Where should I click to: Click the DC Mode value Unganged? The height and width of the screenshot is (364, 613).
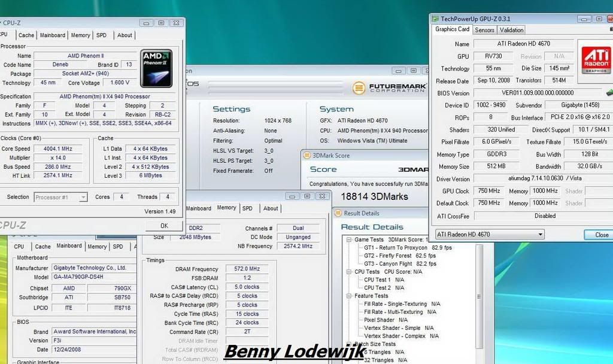tap(298, 237)
